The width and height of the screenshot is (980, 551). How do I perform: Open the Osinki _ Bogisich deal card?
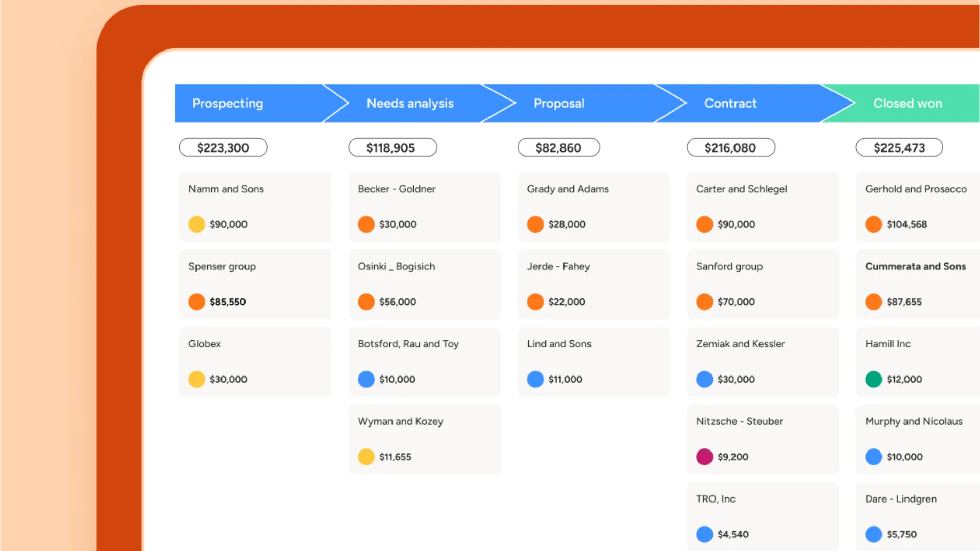tap(424, 284)
